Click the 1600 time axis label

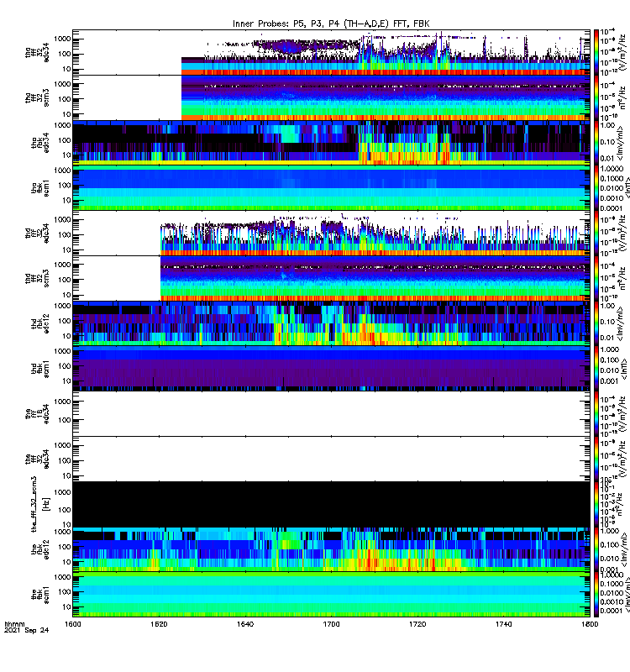[x=73, y=624]
